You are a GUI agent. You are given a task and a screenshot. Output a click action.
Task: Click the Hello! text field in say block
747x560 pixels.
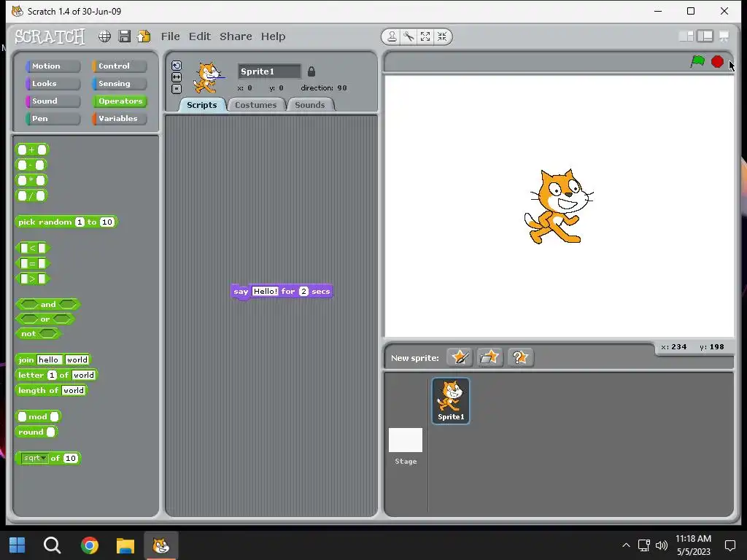[266, 291]
